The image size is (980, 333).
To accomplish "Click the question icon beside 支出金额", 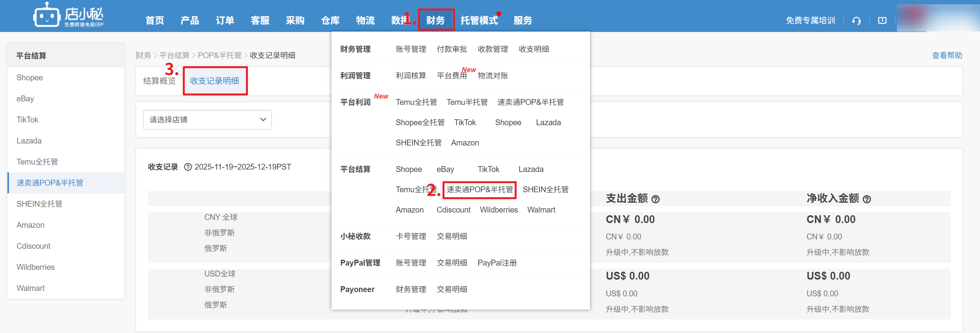I will (x=656, y=199).
